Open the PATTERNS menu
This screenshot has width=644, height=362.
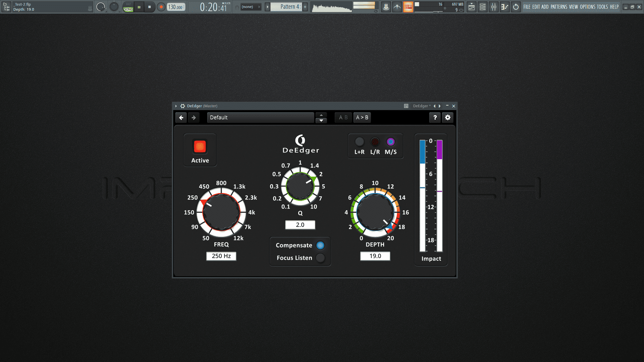tap(559, 7)
